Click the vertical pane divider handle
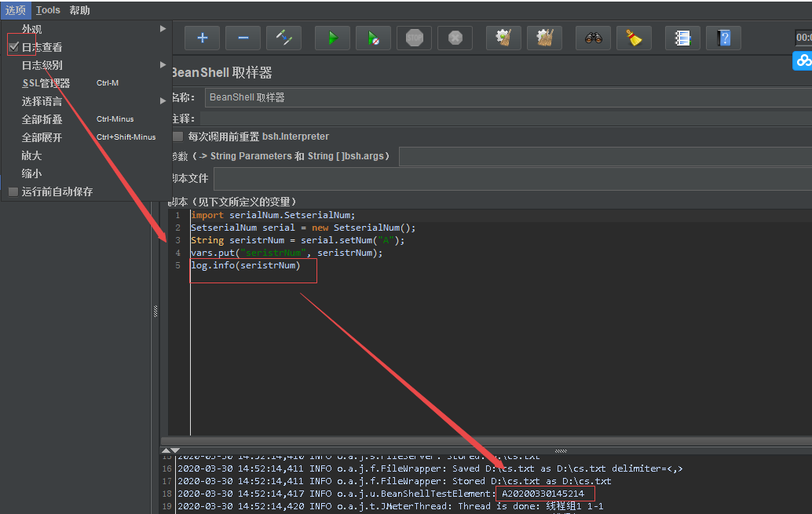Screen dimensions: 812x514 [155, 311]
